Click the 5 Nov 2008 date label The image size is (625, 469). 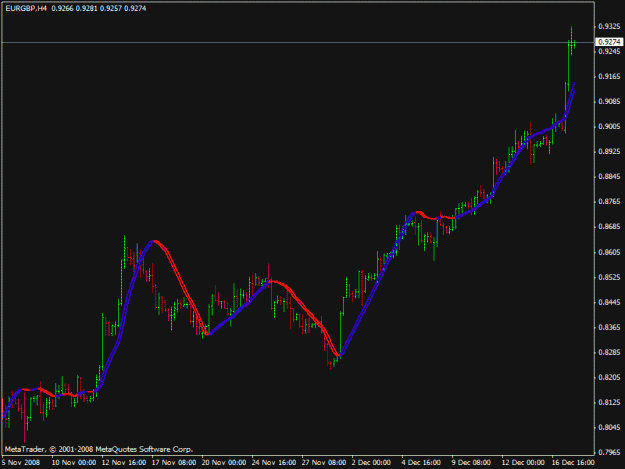(21, 463)
